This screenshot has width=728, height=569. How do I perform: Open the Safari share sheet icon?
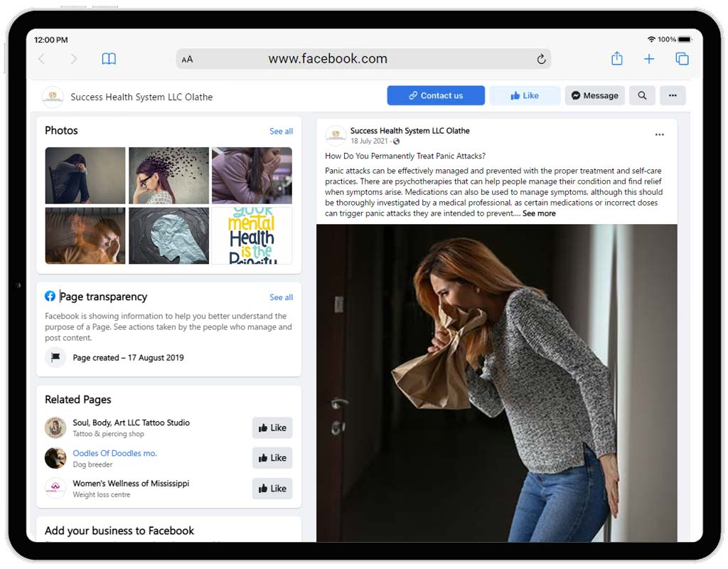click(616, 58)
